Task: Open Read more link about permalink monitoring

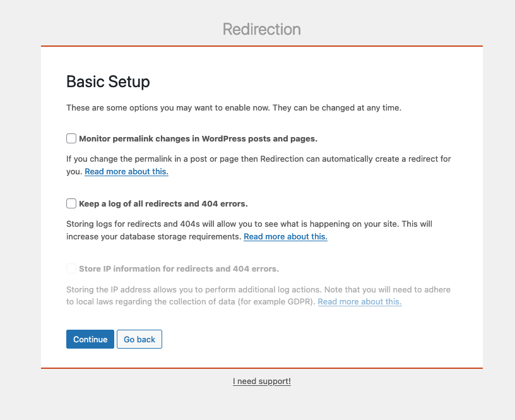Action: click(x=126, y=172)
